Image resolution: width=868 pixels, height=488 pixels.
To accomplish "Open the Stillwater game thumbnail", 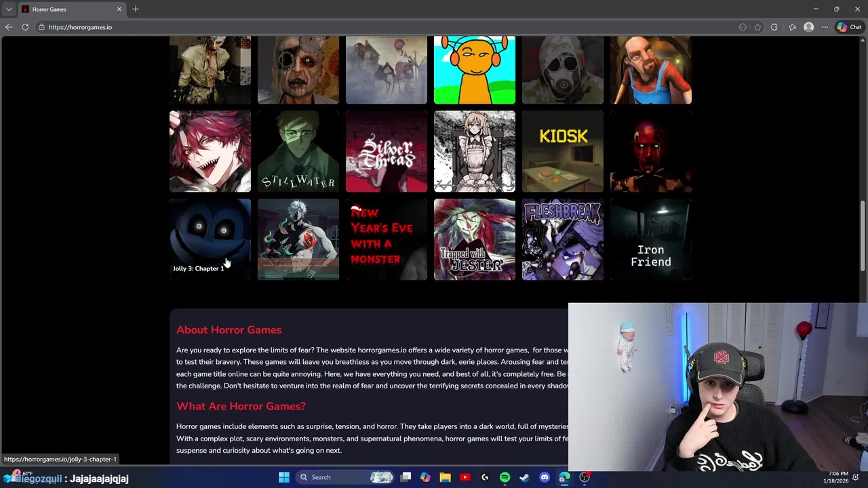I will [x=298, y=151].
